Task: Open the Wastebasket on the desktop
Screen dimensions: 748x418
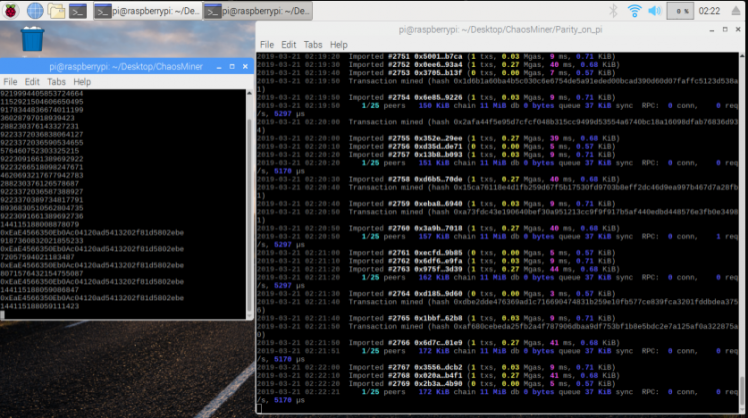Action: (x=32, y=41)
